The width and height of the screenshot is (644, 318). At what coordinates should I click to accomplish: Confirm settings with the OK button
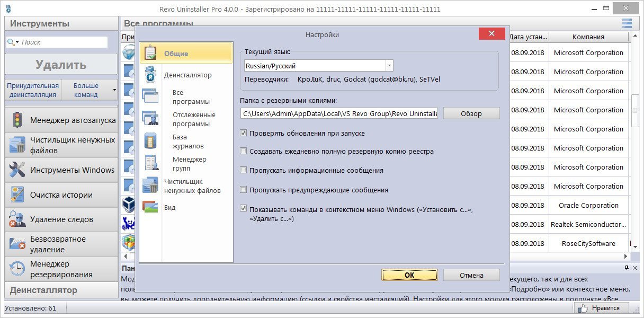[x=409, y=275]
